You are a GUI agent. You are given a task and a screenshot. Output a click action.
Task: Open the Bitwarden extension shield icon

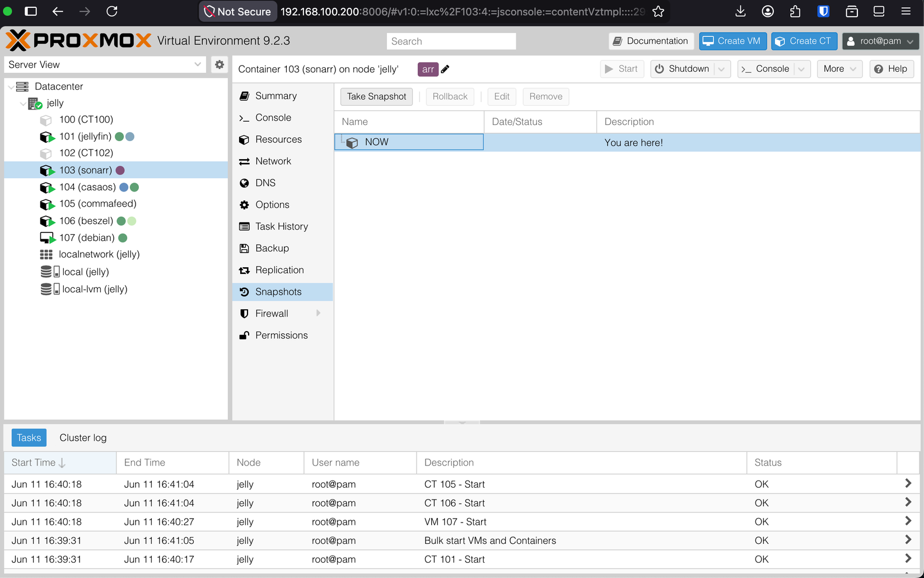point(823,11)
